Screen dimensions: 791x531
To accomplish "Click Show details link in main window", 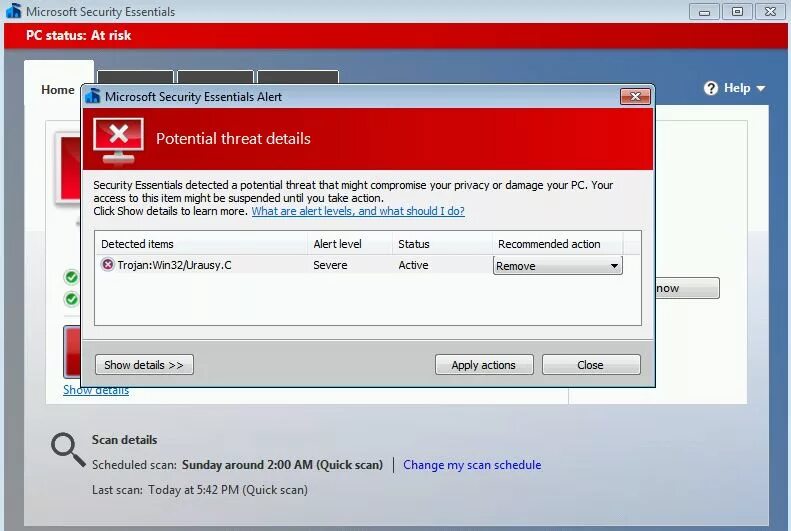I will [96, 390].
